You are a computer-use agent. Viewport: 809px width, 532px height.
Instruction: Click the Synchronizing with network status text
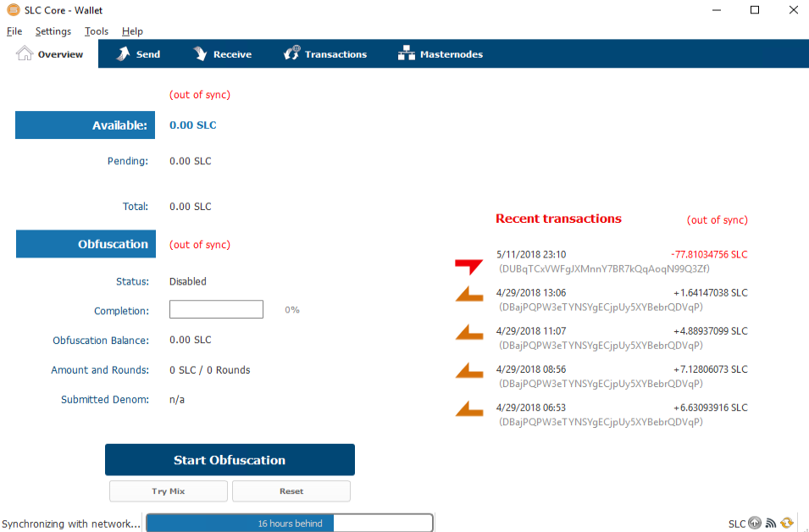click(x=71, y=524)
